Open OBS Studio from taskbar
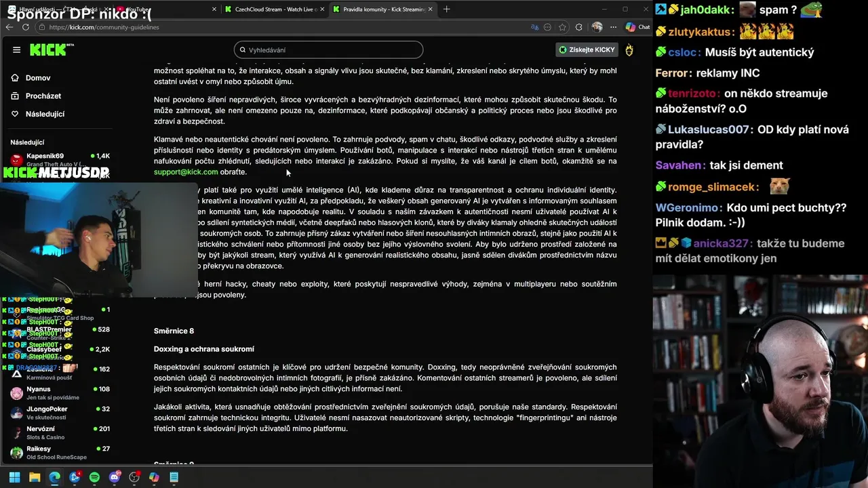 [134, 477]
